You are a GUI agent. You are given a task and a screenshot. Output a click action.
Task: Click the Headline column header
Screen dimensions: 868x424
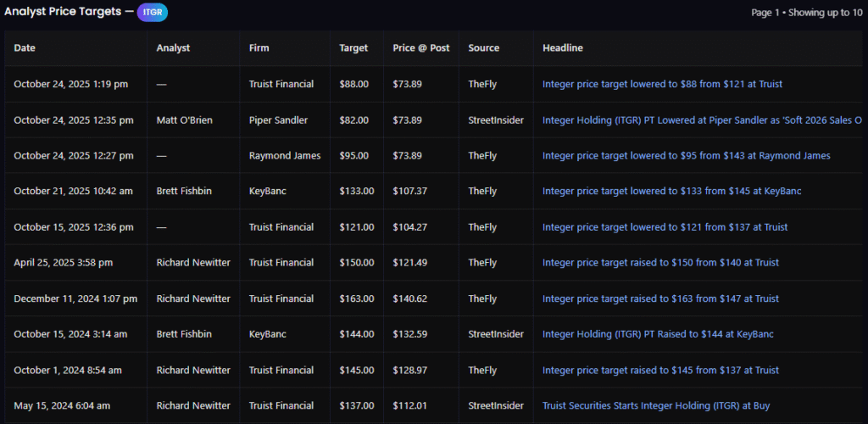[563, 48]
